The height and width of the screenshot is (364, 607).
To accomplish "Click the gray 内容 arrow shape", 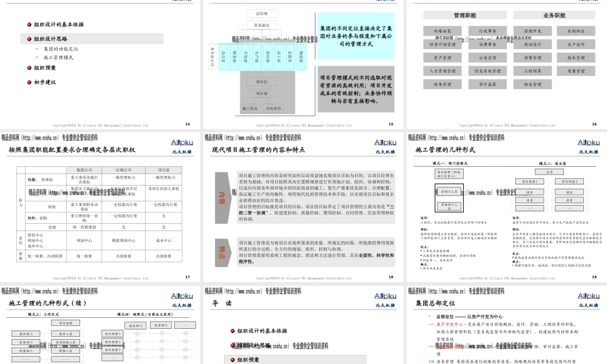I will 223,198.
